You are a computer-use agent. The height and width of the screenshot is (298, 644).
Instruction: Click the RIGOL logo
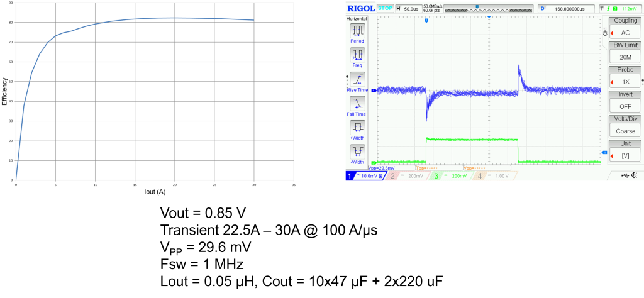(x=360, y=8)
